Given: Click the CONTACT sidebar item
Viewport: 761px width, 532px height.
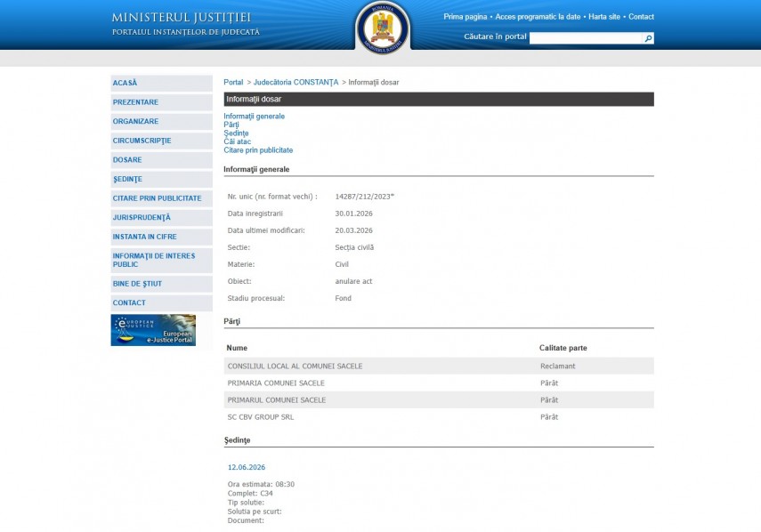Looking at the screenshot, I should [x=161, y=303].
